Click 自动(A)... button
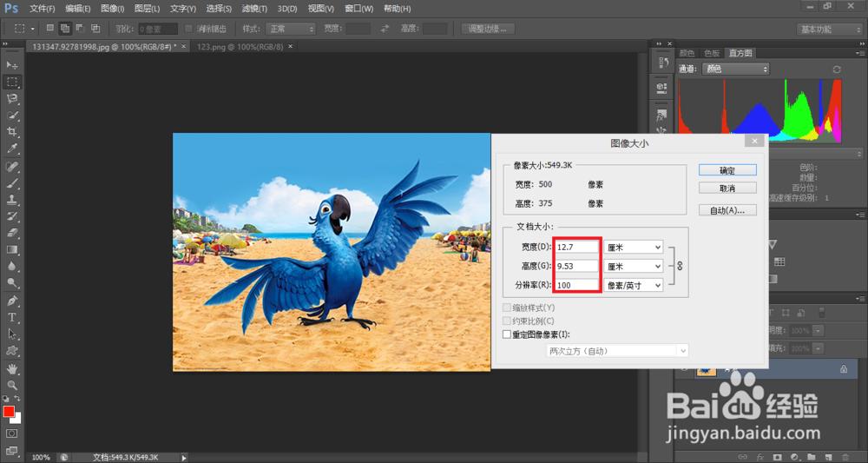The width and height of the screenshot is (868, 463). coord(727,210)
